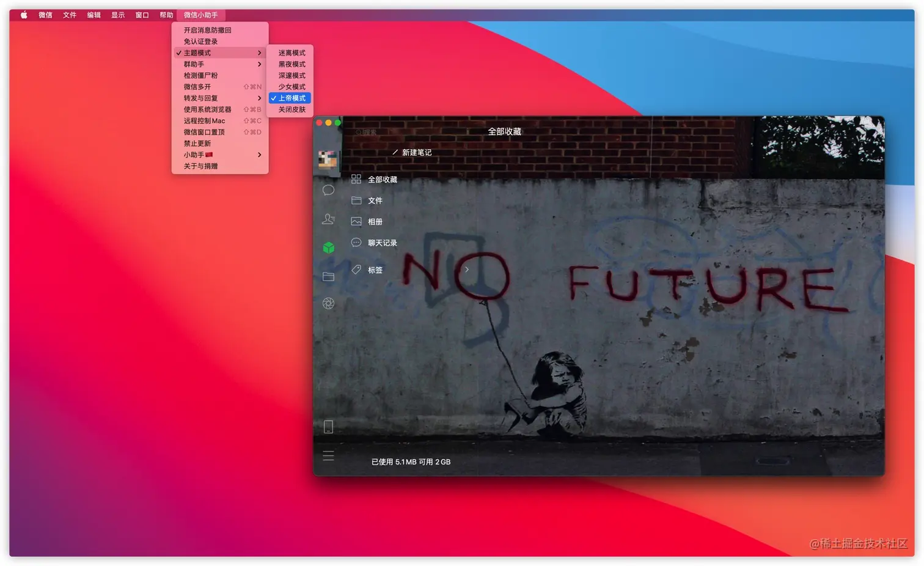Open the 帮助 menu
Screen dimensions: 924x566
(x=166, y=15)
